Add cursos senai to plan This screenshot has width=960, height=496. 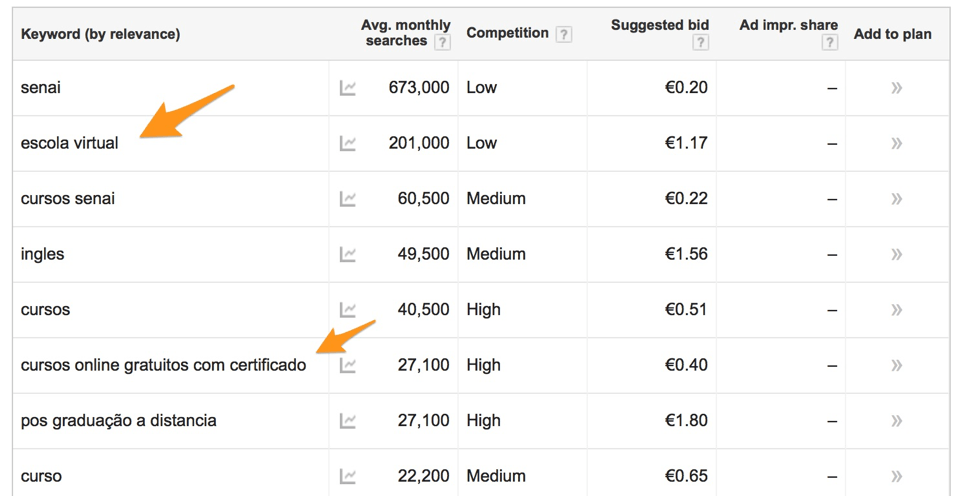pyautogui.click(x=896, y=199)
